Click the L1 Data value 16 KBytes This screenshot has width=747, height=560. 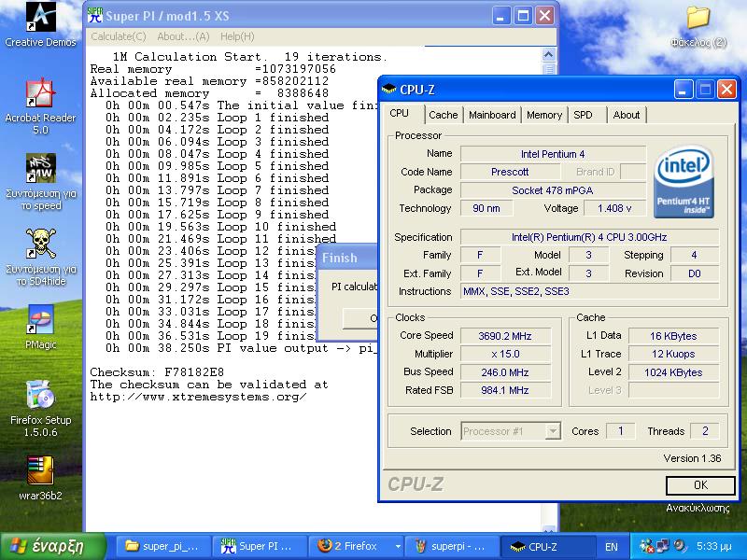click(x=673, y=336)
